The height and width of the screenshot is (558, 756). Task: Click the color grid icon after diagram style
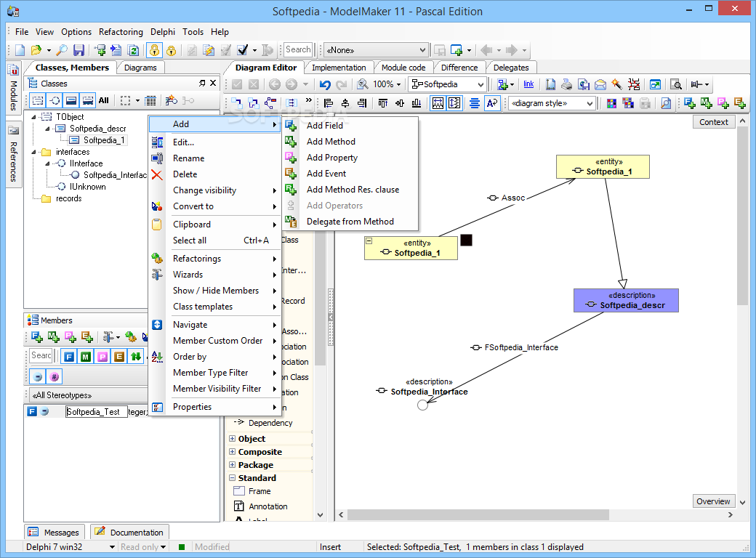tap(611, 103)
